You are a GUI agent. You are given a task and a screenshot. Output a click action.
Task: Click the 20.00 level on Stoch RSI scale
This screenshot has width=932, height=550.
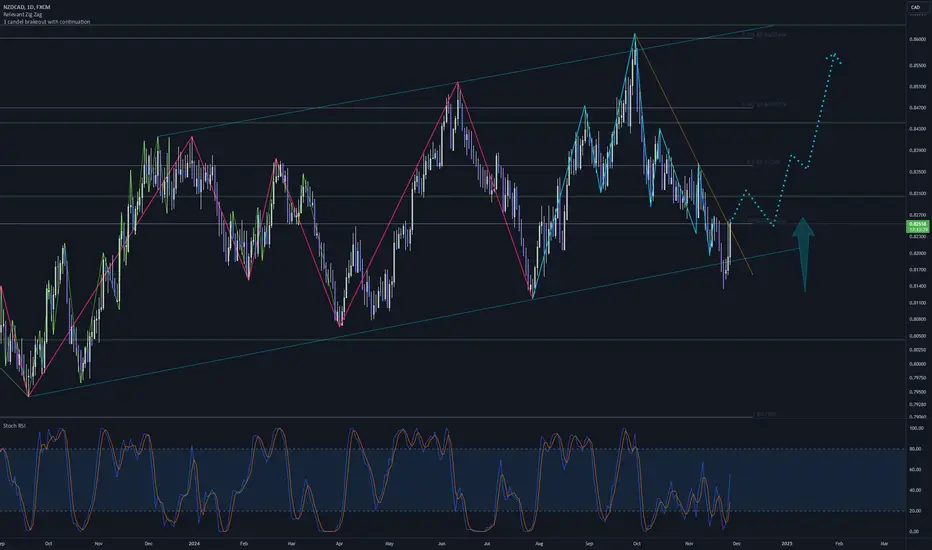point(915,511)
